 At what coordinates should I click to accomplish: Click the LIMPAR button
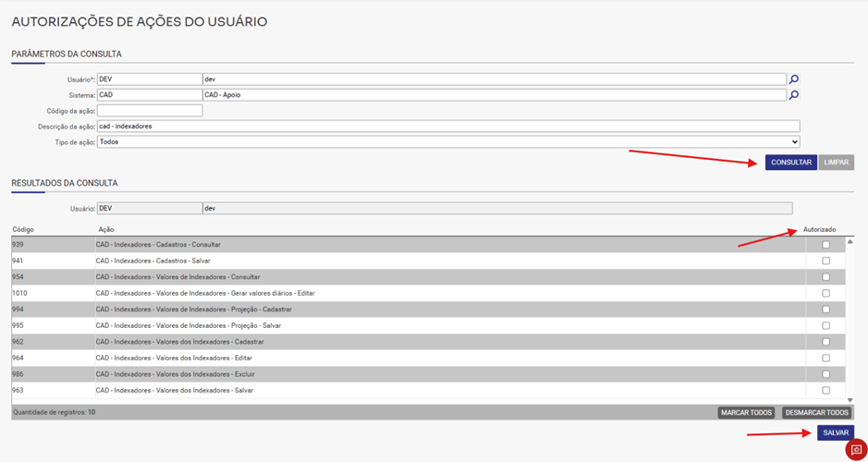[836, 162]
